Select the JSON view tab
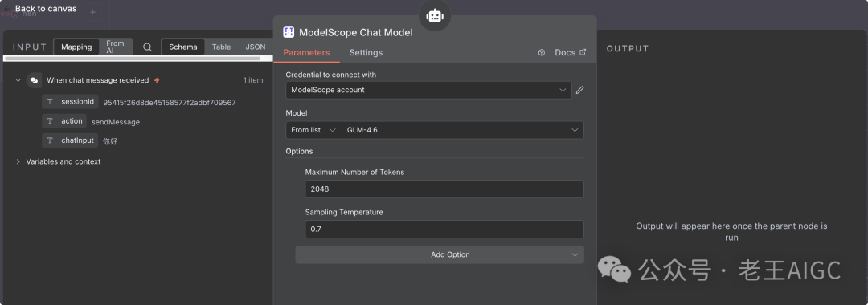The width and height of the screenshot is (868, 305). point(256,47)
